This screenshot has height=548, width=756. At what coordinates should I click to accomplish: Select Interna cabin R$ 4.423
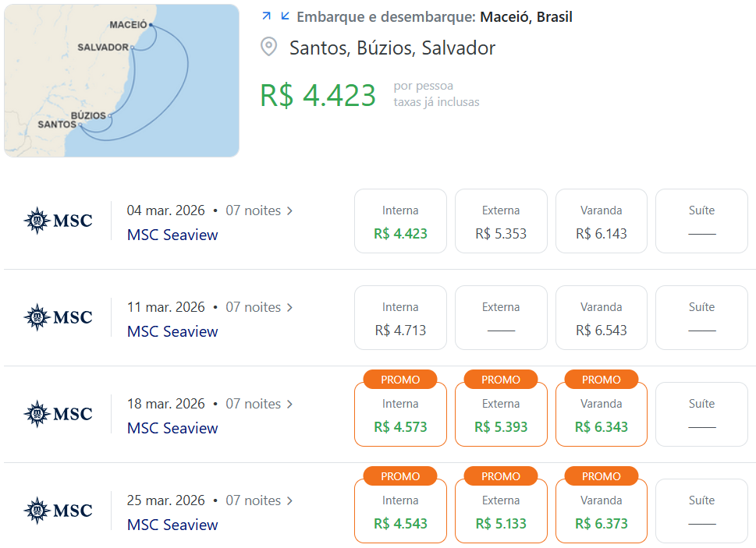(x=401, y=221)
